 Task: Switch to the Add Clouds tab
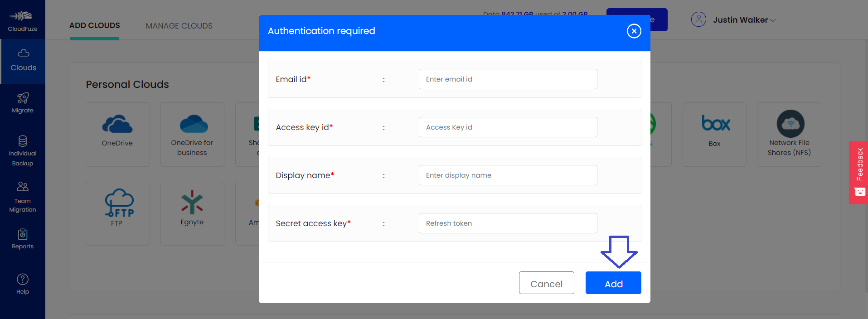95,26
